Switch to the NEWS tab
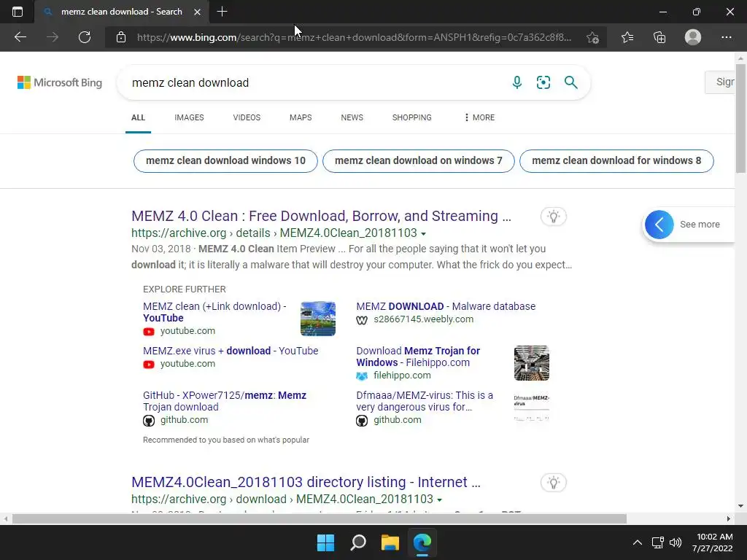 click(x=352, y=117)
